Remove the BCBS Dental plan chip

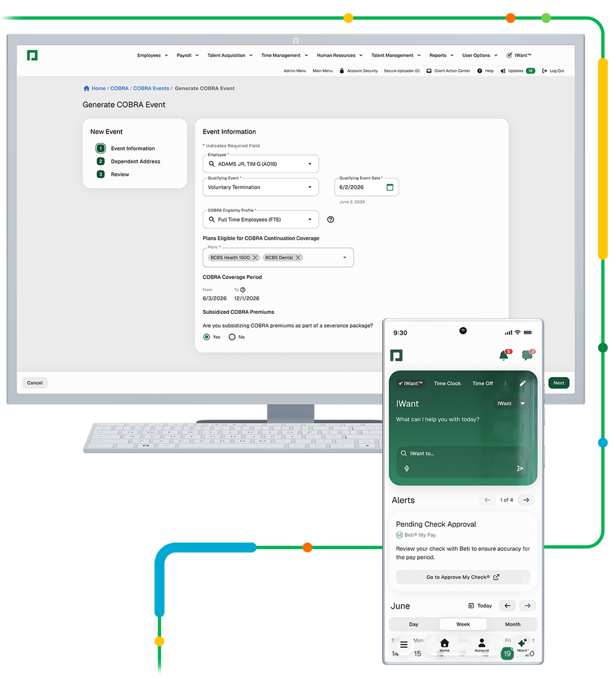click(298, 258)
